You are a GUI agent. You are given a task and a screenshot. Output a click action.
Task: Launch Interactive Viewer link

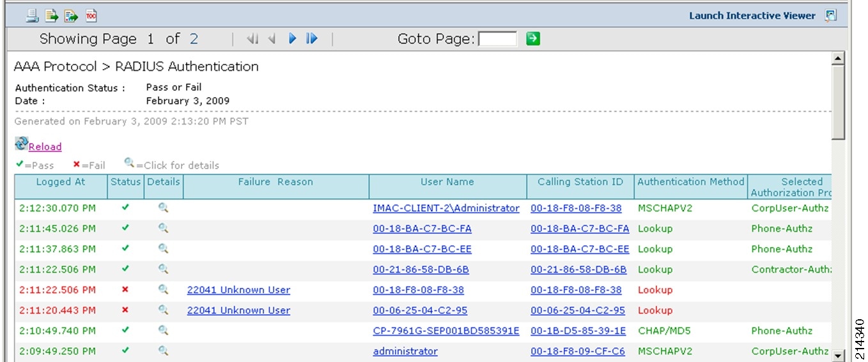click(x=752, y=16)
